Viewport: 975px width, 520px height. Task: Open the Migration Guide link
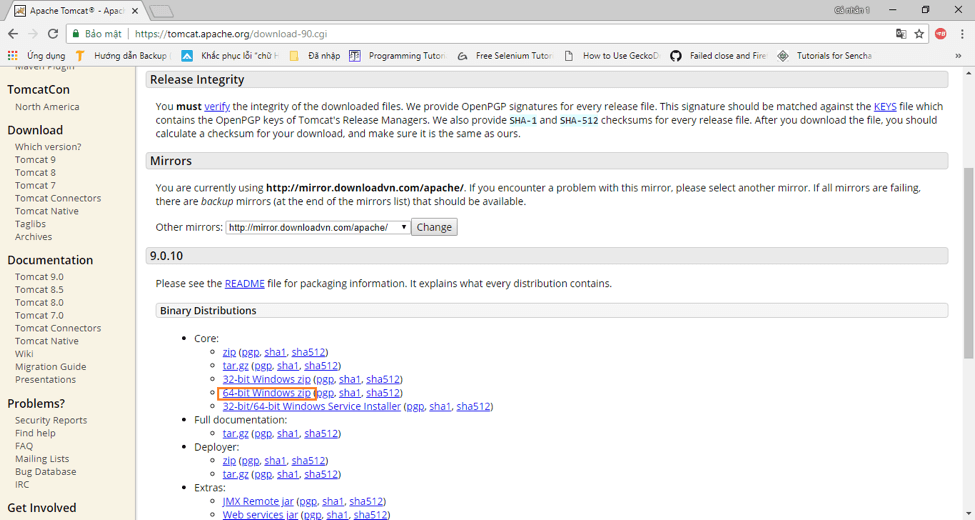click(x=50, y=366)
